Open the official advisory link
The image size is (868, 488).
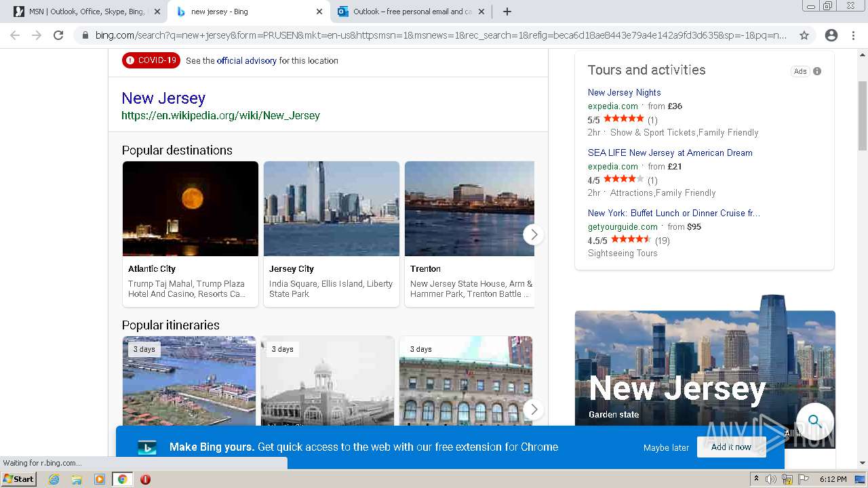point(247,60)
